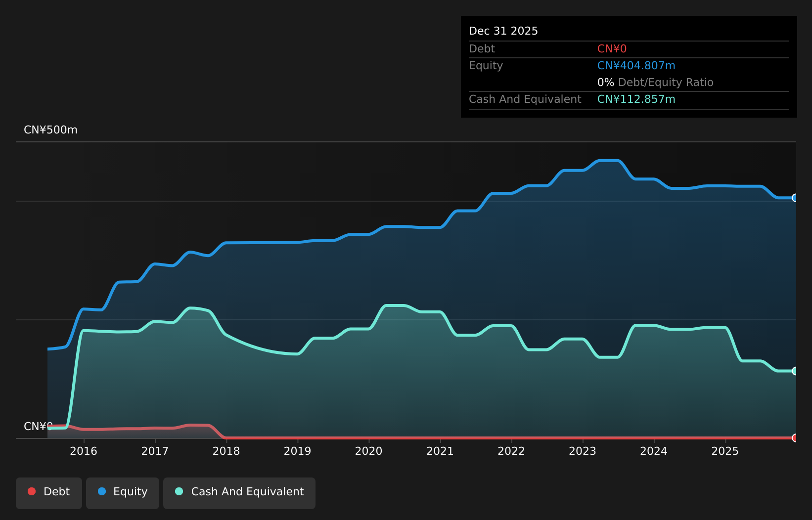Toggle the Debt series legend button
812x520 pixels.
[49, 493]
